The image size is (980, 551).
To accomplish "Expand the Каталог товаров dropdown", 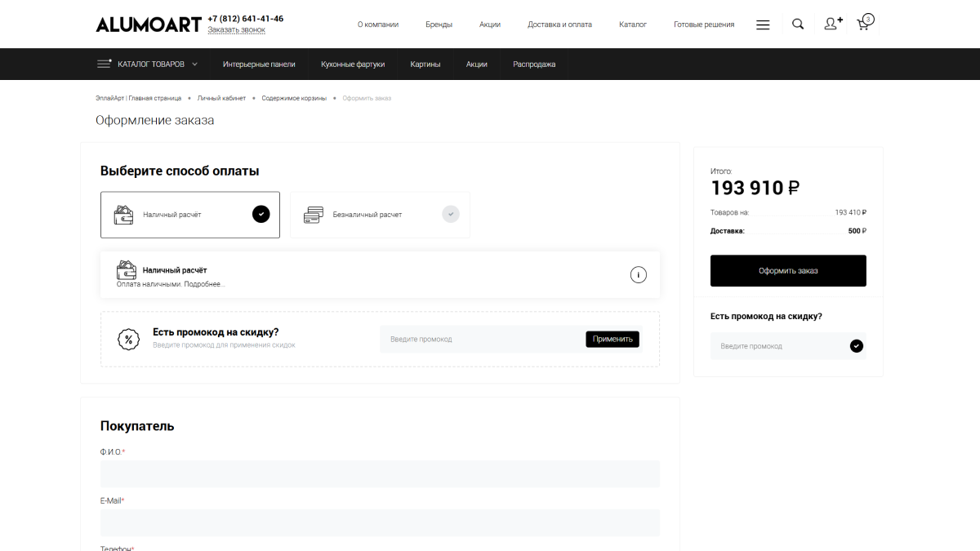I will (x=148, y=64).
